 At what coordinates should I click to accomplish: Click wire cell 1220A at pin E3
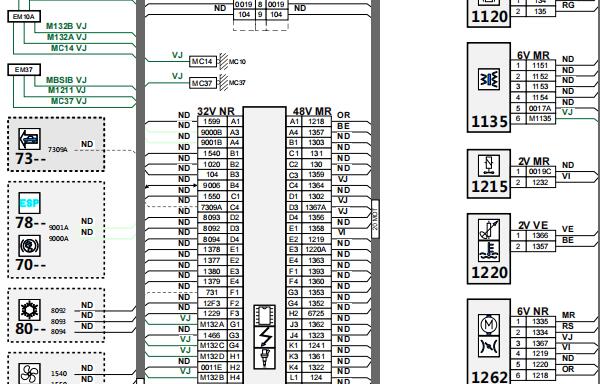317,249
